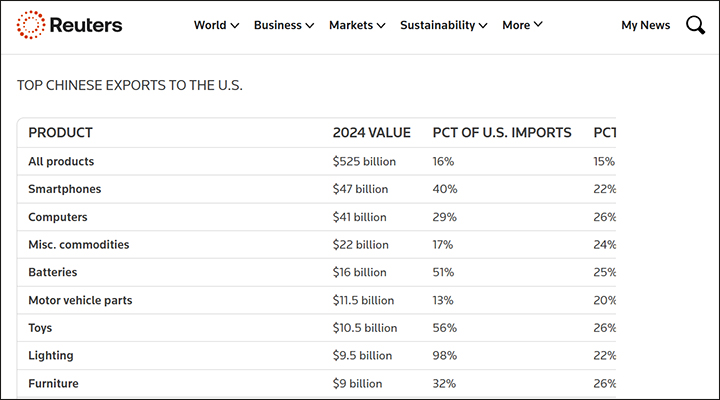Click the PRODUCT column header

pos(61,133)
